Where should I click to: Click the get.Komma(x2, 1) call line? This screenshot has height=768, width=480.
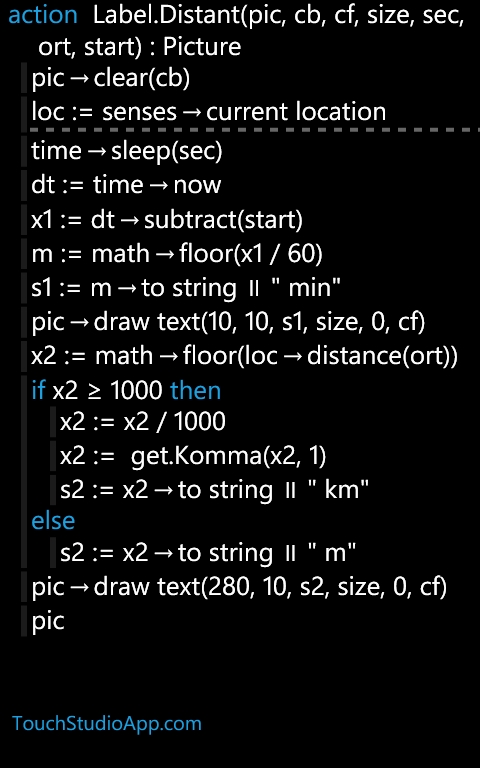point(193,456)
